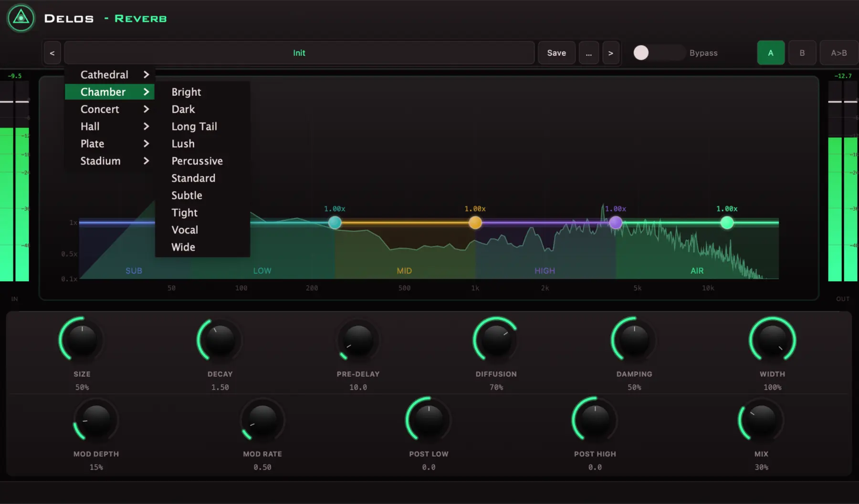Click the Diffusion knob
The width and height of the screenshot is (859, 504).
click(x=496, y=340)
